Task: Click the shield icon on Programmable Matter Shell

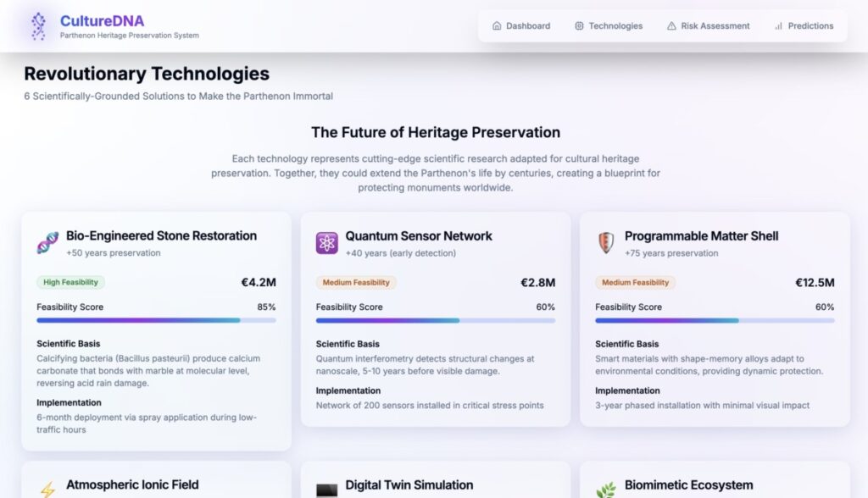Action: (x=605, y=243)
